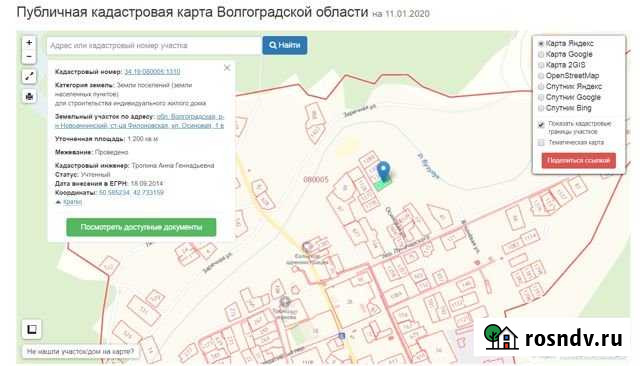This screenshot has height=366, width=640.
Task: Click the Уточненная площадь 1 200 кв.м value
Action: pyautogui.click(x=142, y=139)
